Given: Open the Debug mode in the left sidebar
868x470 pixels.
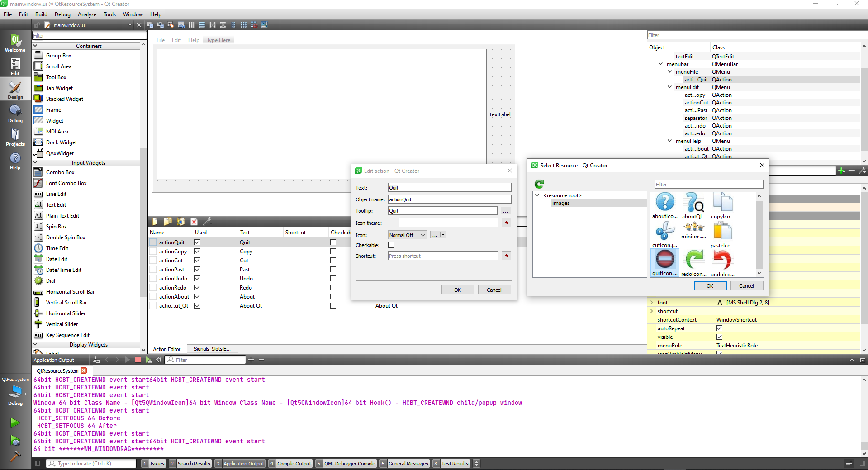Looking at the screenshot, I should (x=15, y=114).
